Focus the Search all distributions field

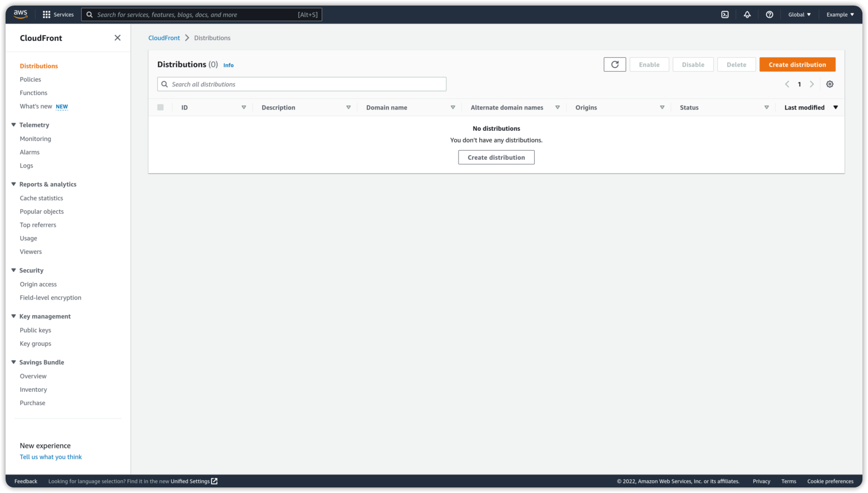pos(302,84)
